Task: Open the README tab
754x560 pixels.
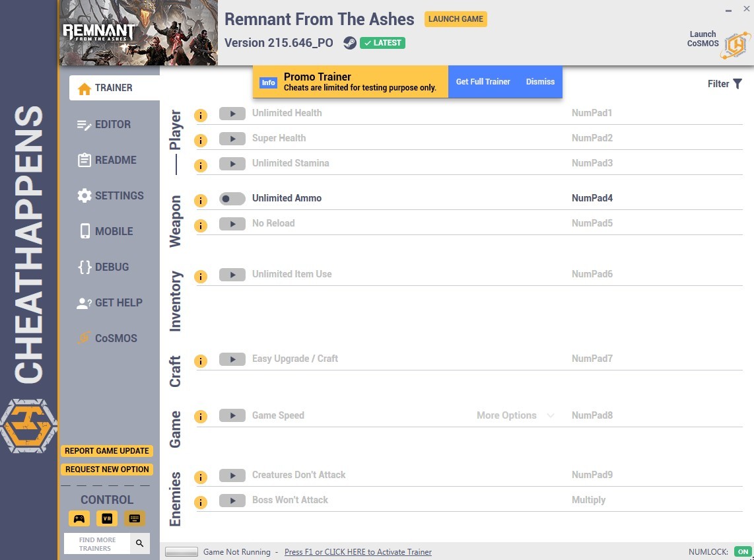Action: click(x=107, y=160)
